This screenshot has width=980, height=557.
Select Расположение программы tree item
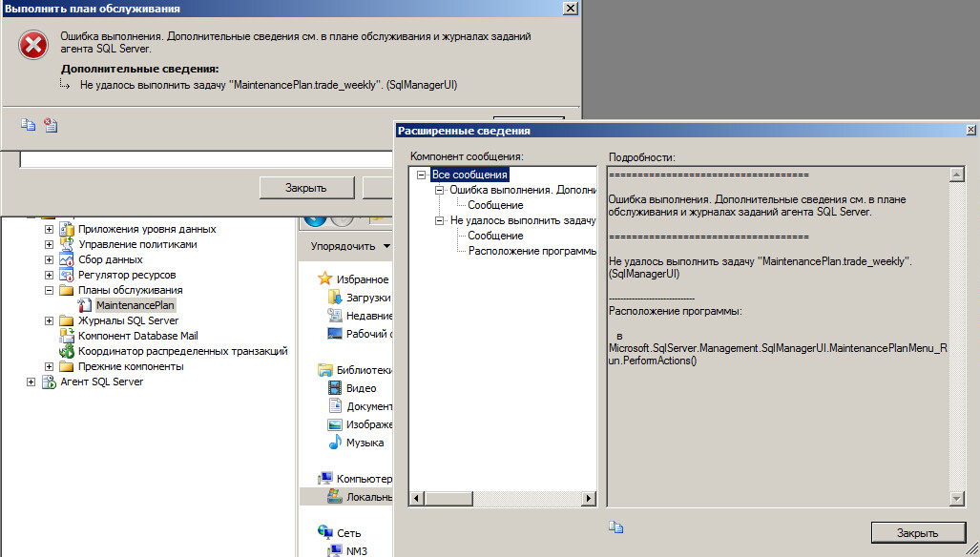532,251
